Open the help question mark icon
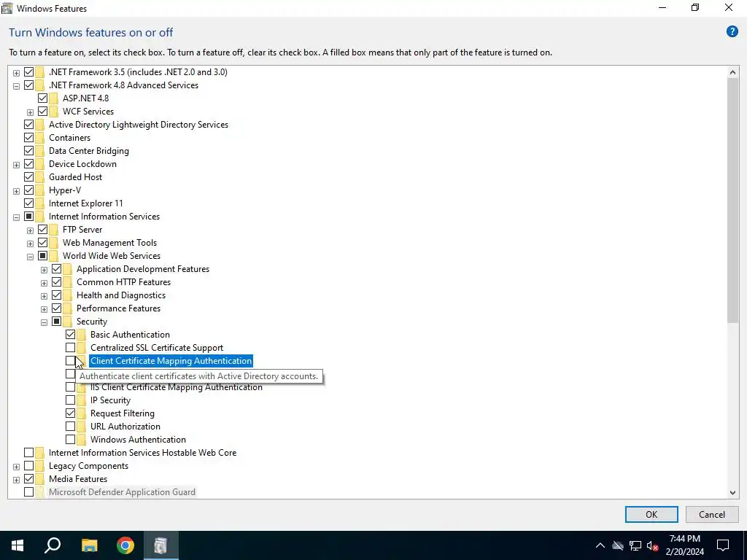 click(732, 32)
